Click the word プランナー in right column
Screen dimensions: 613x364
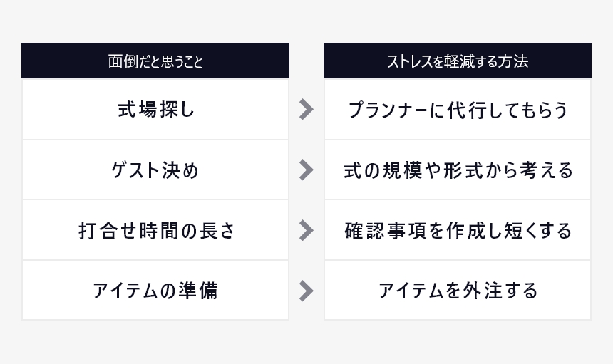click(388, 110)
